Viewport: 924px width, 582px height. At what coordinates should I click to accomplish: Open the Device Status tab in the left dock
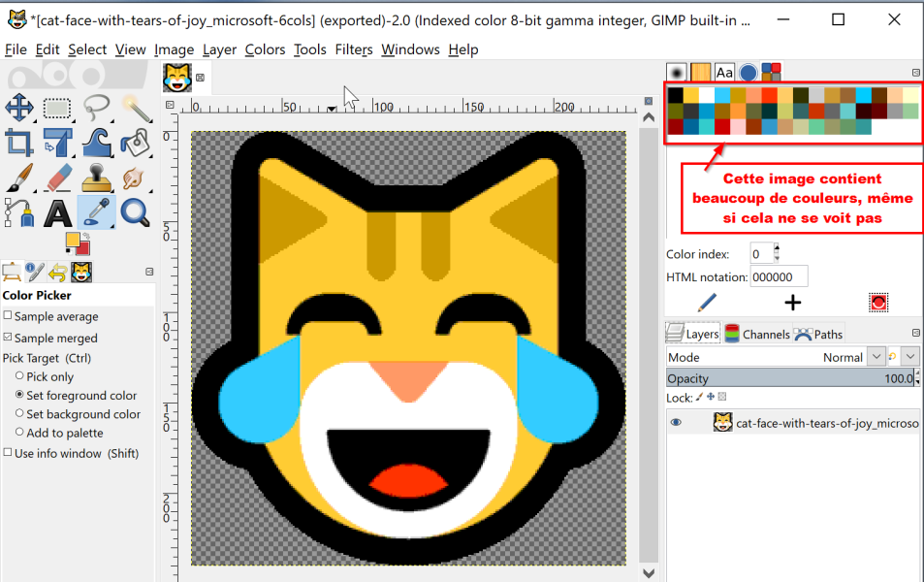point(35,273)
